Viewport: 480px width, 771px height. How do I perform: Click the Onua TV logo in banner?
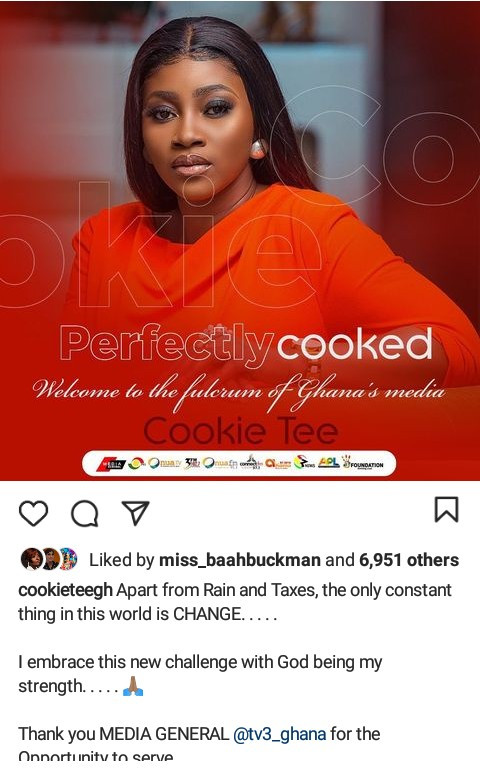tap(164, 463)
